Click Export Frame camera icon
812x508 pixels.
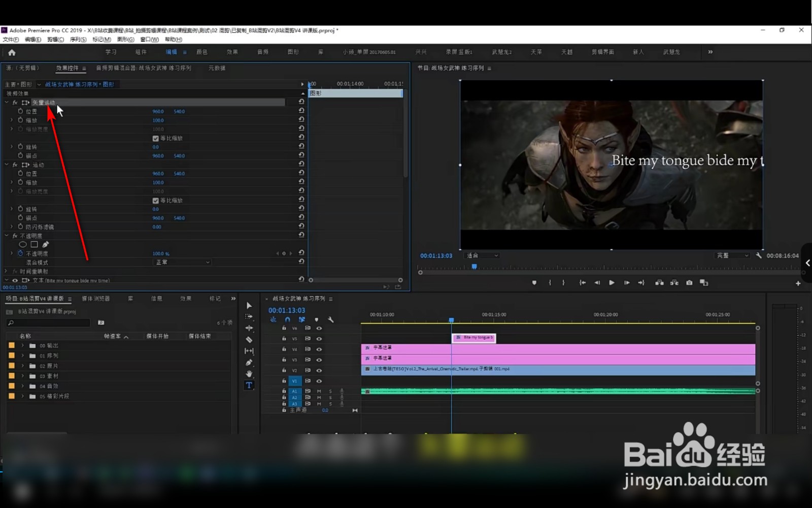point(689,282)
